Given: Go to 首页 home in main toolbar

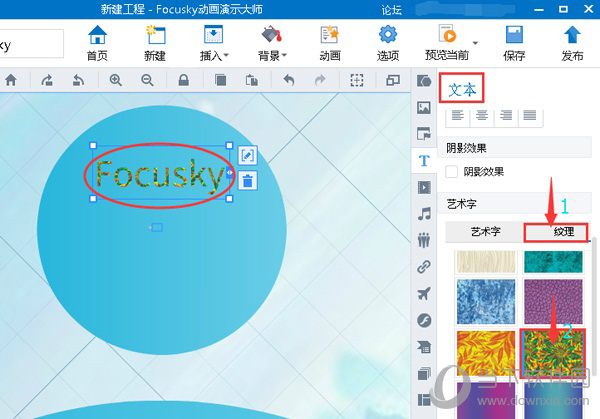Looking at the screenshot, I should [x=97, y=43].
